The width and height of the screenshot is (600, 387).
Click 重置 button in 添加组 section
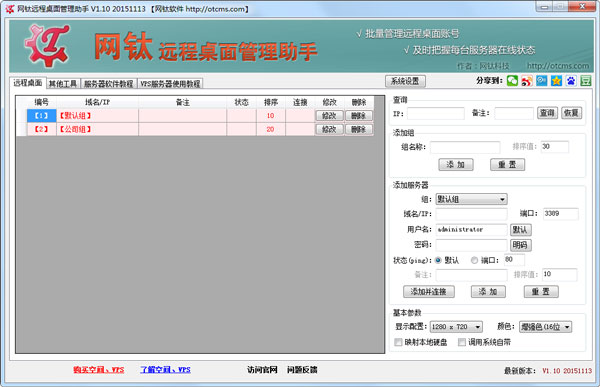point(507,165)
